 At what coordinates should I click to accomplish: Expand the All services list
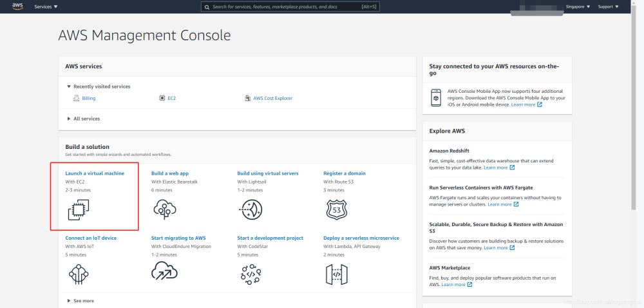click(70, 119)
